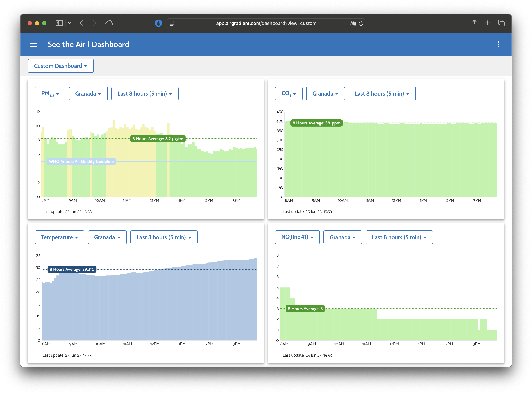
Task: Open a new tab with plus icon
Action: point(488,23)
